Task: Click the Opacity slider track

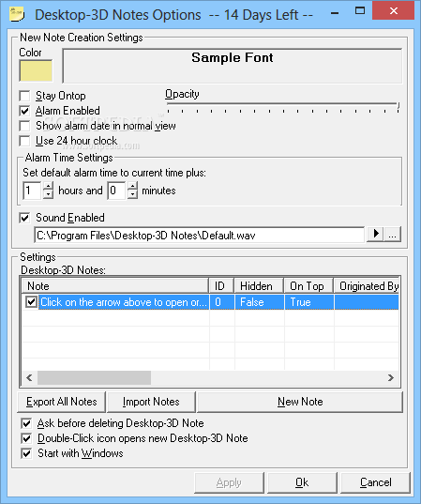Action: pos(282,104)
